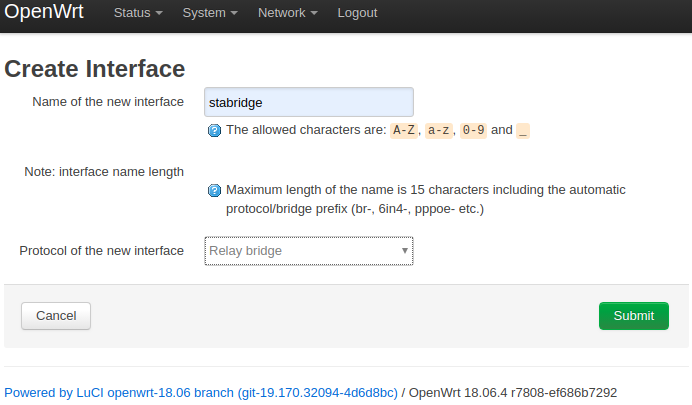
Task: Click the 0-9 allowed characters code tag
Action: tap(473, 130)
